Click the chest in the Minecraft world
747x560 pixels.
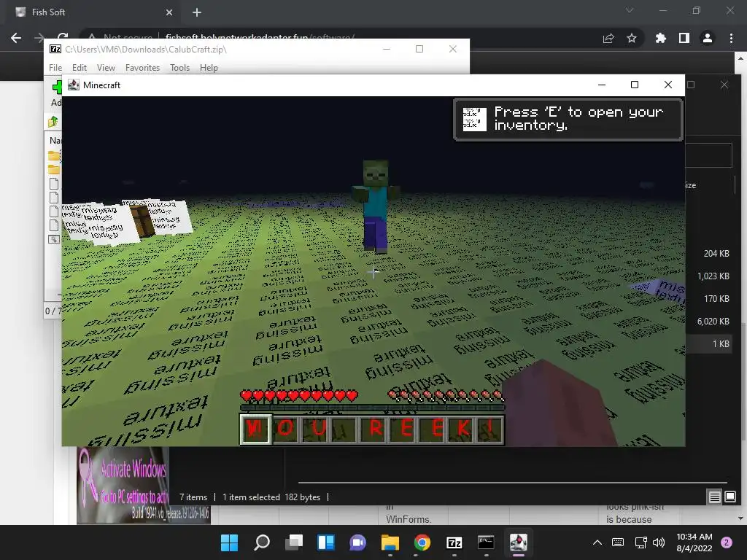(143, 220)
